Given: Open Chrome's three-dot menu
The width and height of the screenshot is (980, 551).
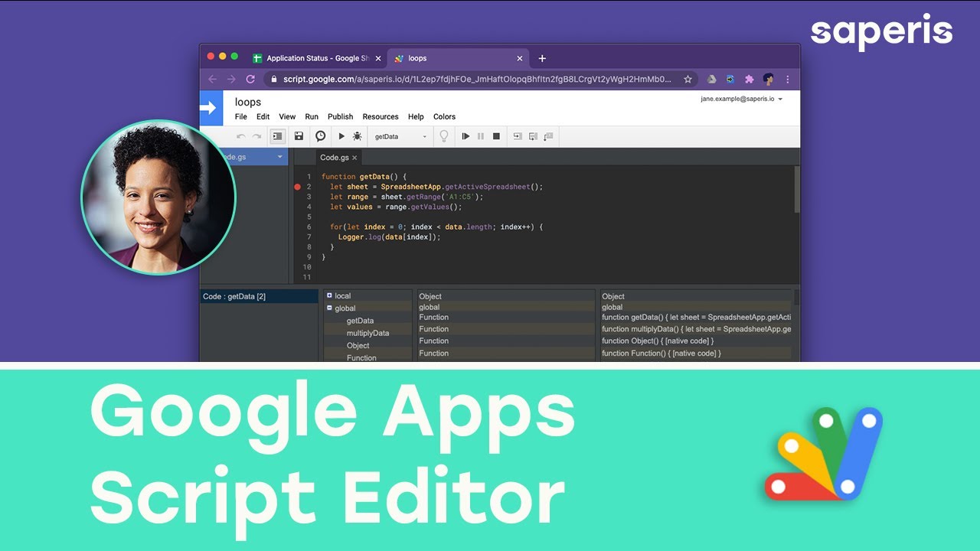Looking at the screenshot, I should tap(787, 79).
